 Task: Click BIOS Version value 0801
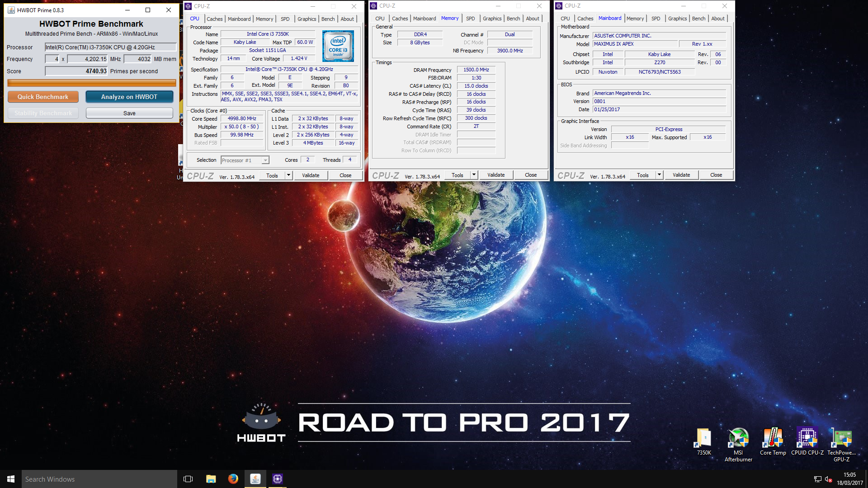659,101
